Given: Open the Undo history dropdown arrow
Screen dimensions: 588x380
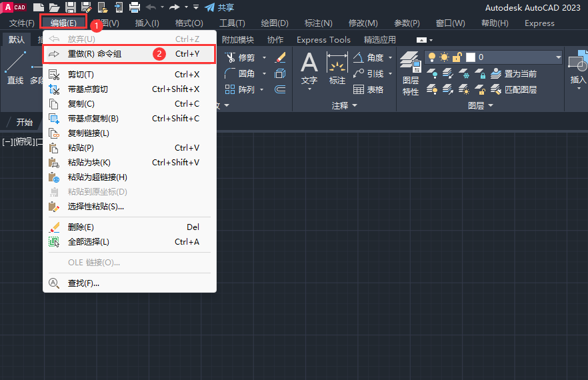Looking at the screenshot, I should [163, 7].
